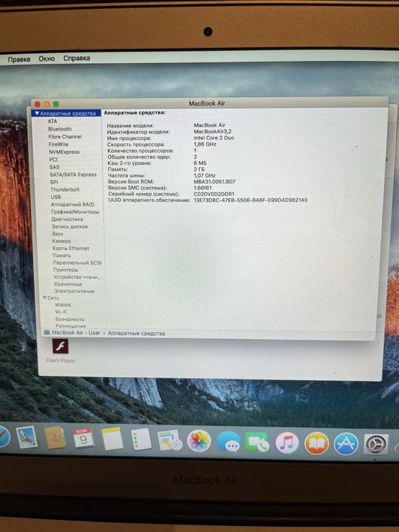The image size is (399, 532).
Task: Click the SMC version 1.66f61
Action: coord(203,188)
